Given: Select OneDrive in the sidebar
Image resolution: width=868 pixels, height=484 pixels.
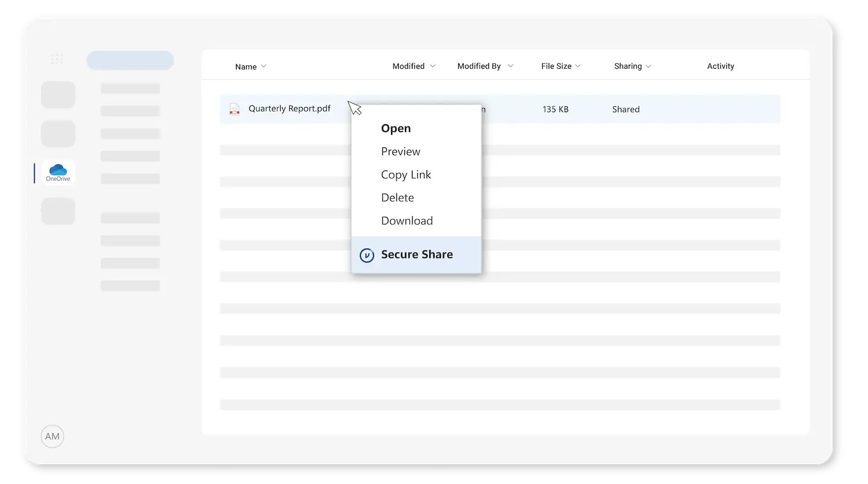Looking at the screenshot, I should coord(57,172).
